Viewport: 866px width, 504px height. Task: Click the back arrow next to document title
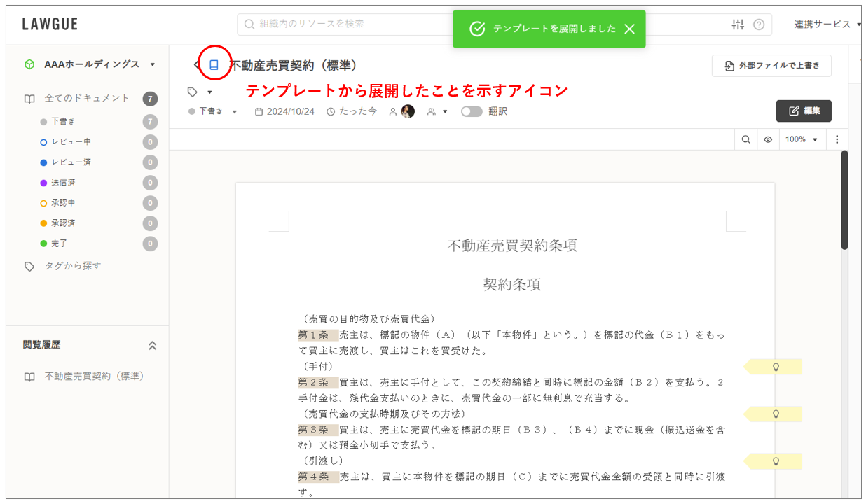196,65
